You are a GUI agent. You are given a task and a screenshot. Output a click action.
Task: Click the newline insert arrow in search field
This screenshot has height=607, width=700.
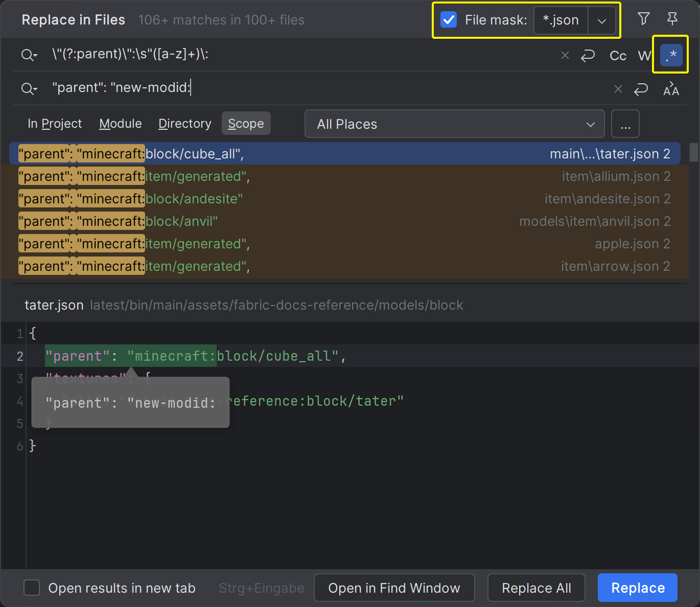tap(588, 55)
